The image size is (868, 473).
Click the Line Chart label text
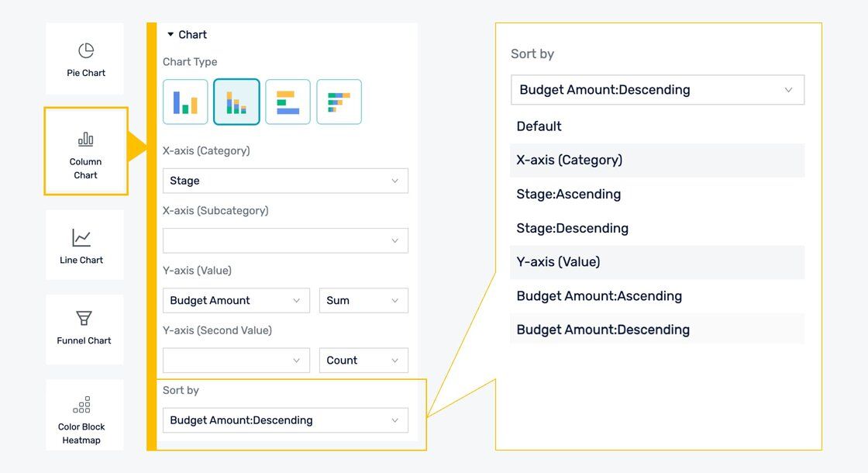coord(81,260)
